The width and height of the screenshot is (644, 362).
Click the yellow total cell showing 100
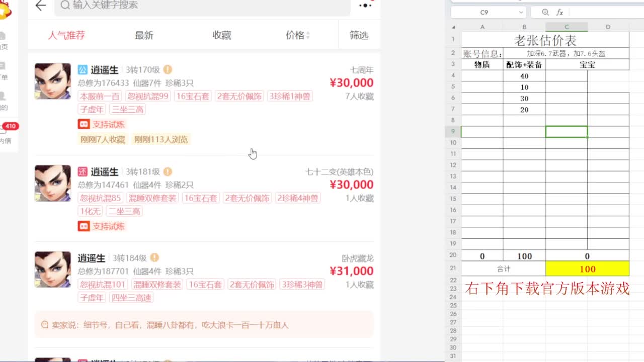point(587,269)
